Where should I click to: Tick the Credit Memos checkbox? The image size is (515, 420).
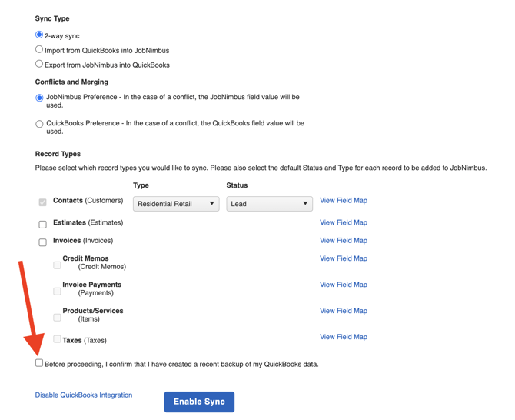(57, 265)
